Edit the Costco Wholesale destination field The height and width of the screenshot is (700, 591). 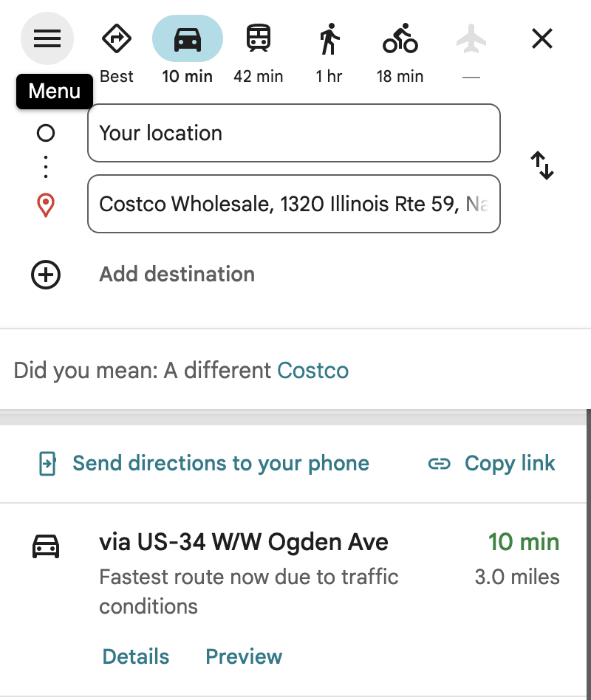294,204
